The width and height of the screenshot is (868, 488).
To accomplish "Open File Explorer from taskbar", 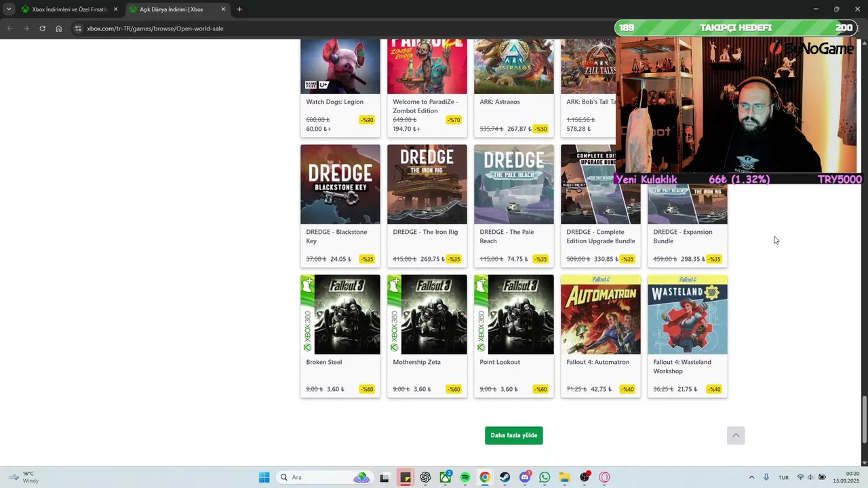I will 565,477.
